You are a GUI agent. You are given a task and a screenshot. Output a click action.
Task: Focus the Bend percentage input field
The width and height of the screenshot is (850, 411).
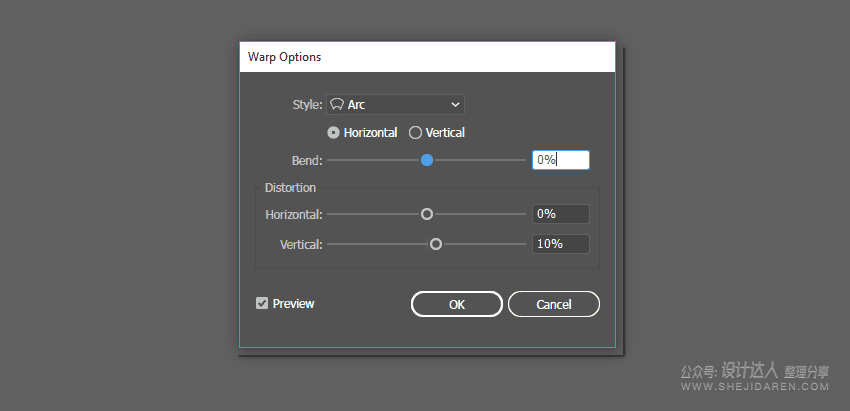[x=560, y=159]
